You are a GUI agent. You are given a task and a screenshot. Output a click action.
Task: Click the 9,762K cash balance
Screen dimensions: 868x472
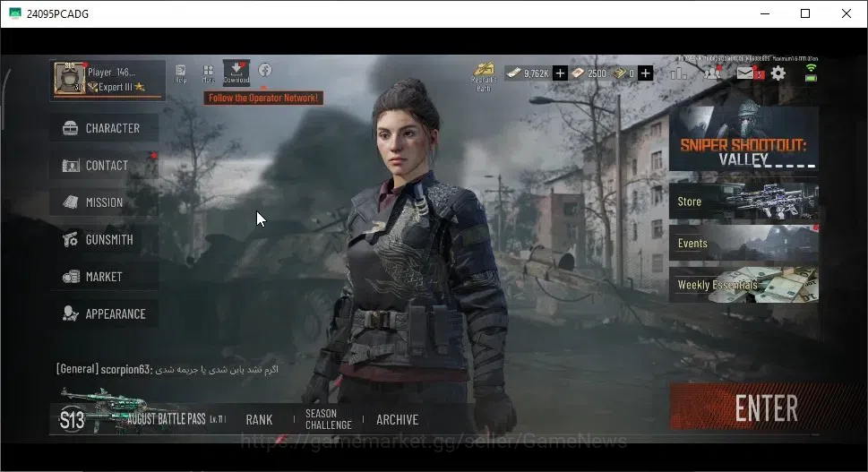tap(536, 73)
